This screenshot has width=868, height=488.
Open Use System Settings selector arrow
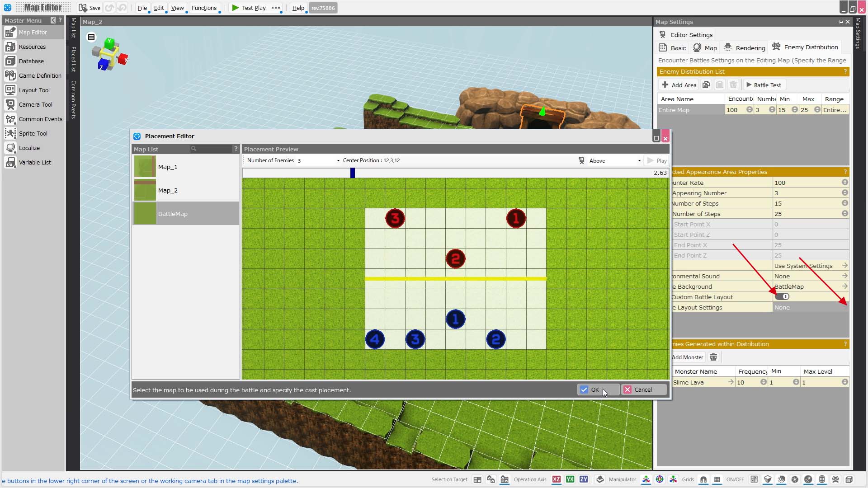coord(845,266)
